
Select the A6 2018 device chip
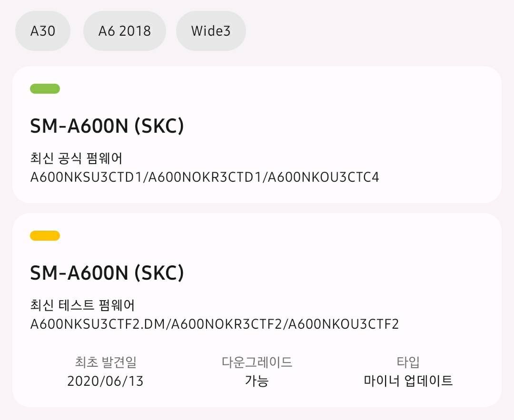pyautogui.click(x=124, y=30)
